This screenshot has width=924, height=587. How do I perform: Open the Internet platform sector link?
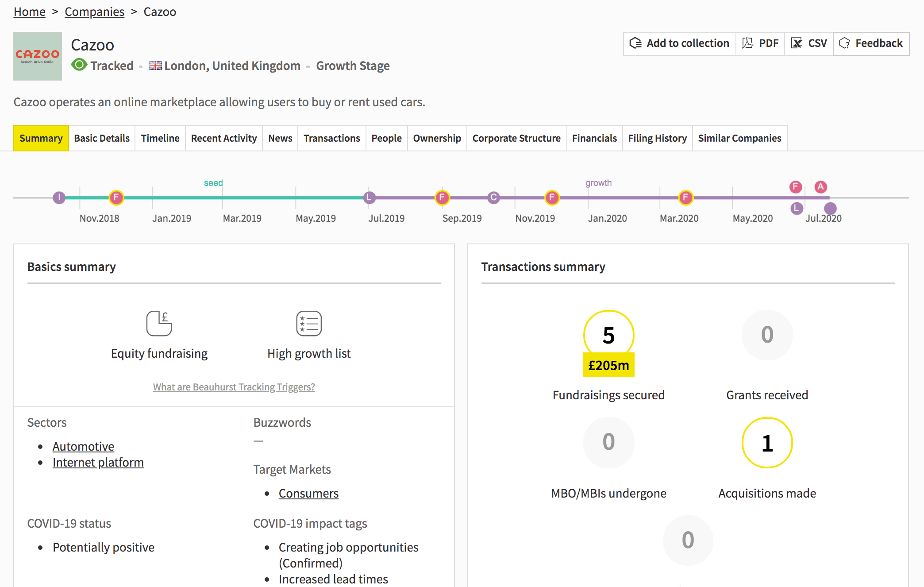pos(98,462)
